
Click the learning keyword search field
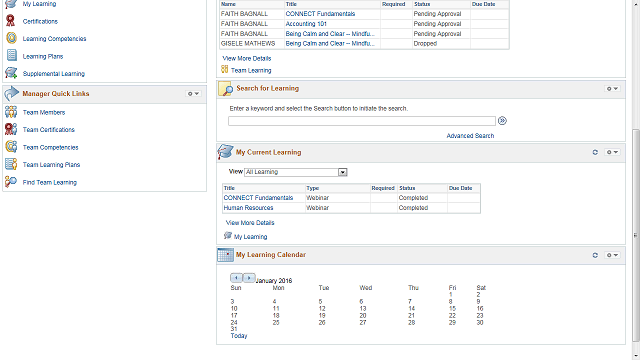click(x=362, y=121)
